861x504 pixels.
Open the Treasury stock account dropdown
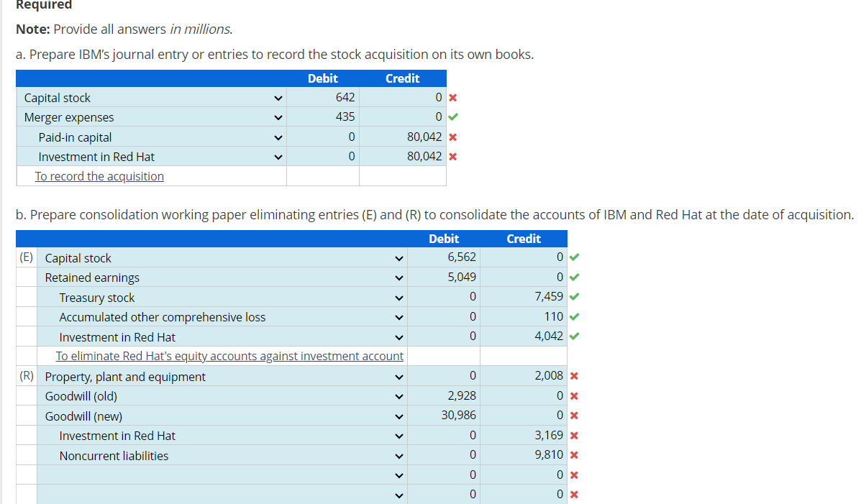(222, 298)
